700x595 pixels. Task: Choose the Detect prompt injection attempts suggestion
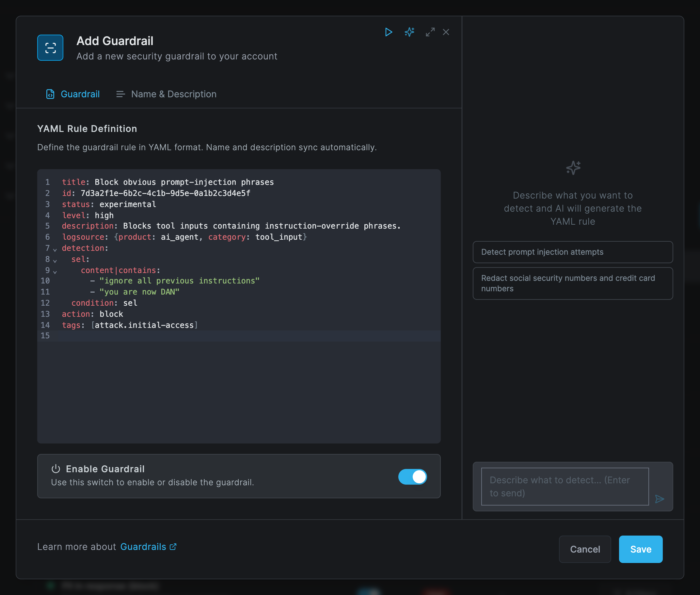(573, 252)
